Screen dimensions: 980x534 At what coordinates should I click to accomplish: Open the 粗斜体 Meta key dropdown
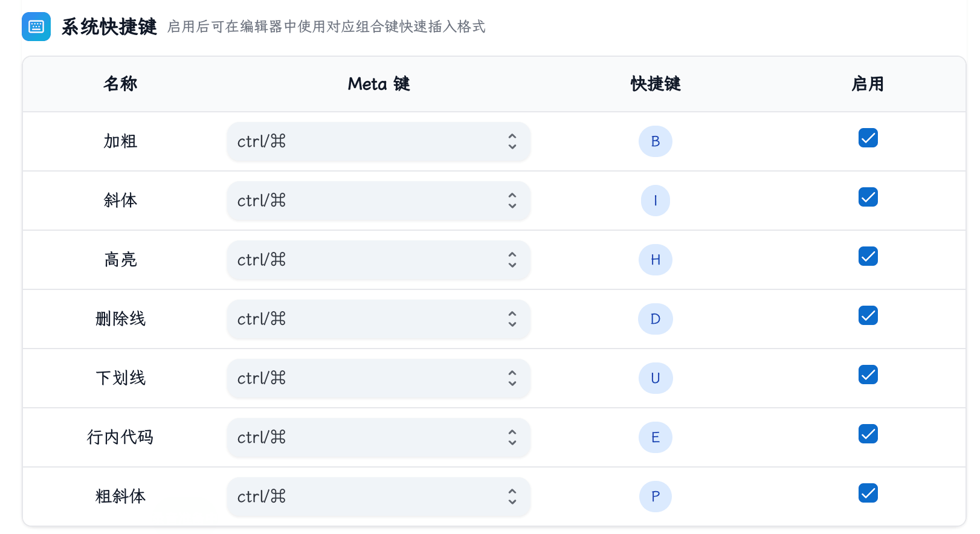pos(379,497)
